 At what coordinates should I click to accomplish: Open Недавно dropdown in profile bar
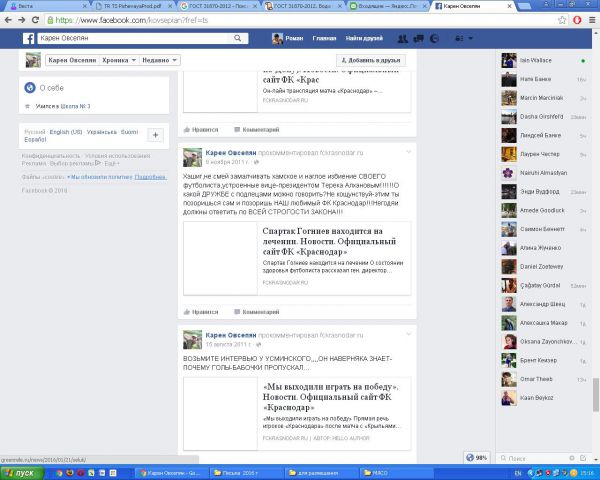(x=159, y=60)
